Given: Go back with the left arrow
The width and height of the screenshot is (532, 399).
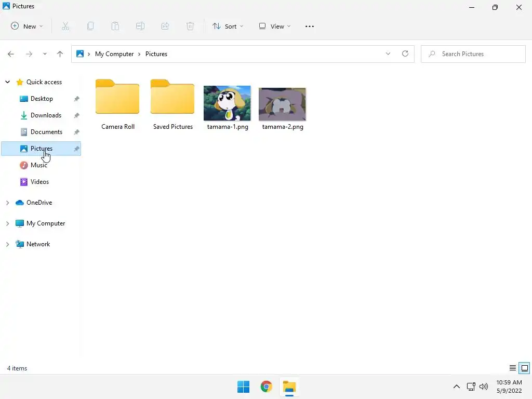Looking at the screenshot, I should click(x=11, y=54).
